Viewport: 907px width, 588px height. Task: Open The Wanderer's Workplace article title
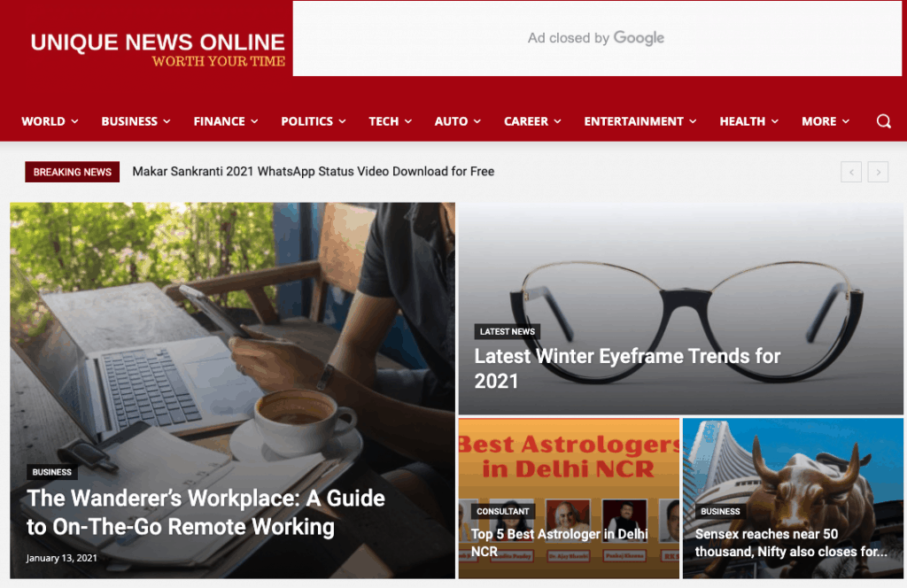coord(205,512)
